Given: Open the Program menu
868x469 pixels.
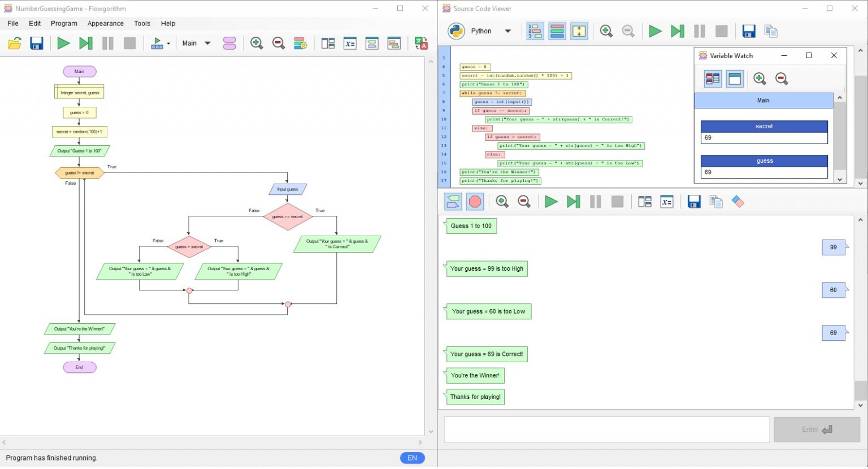Looking at the screenshot, I should coord(64,24).
